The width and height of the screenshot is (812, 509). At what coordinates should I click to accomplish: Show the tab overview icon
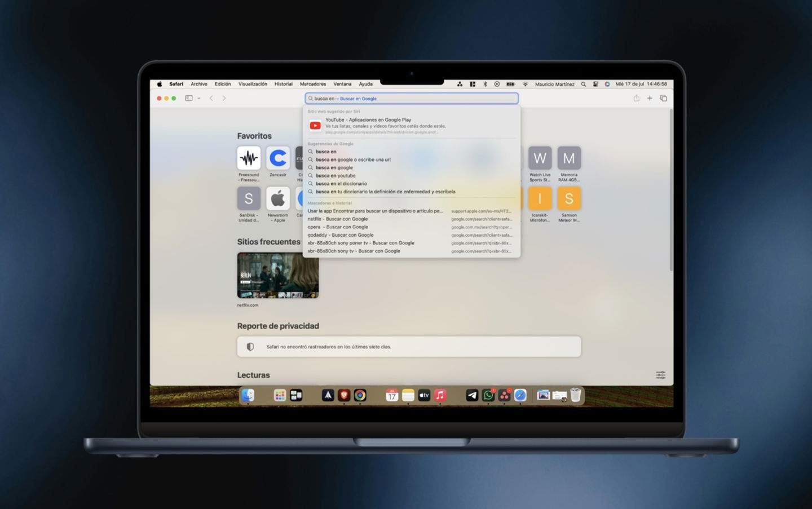(663, 98)
